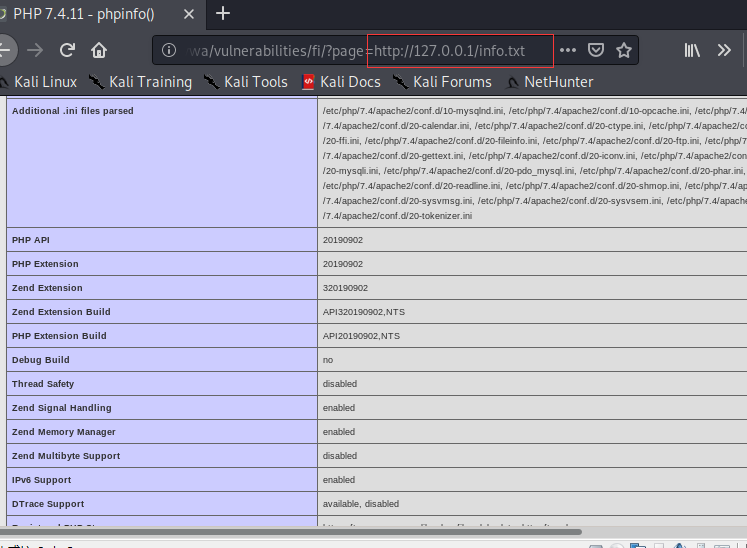Image resolution: width=747 pixels, height=548 pixels.
Task: Click the 'Zend Extension Build' row label
Action: coord(61,312)
